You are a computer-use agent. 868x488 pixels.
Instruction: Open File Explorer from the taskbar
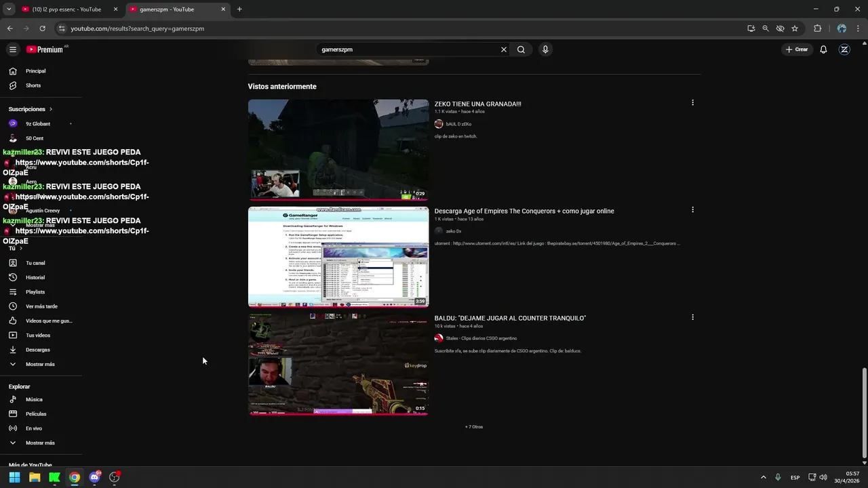(35, 477)
